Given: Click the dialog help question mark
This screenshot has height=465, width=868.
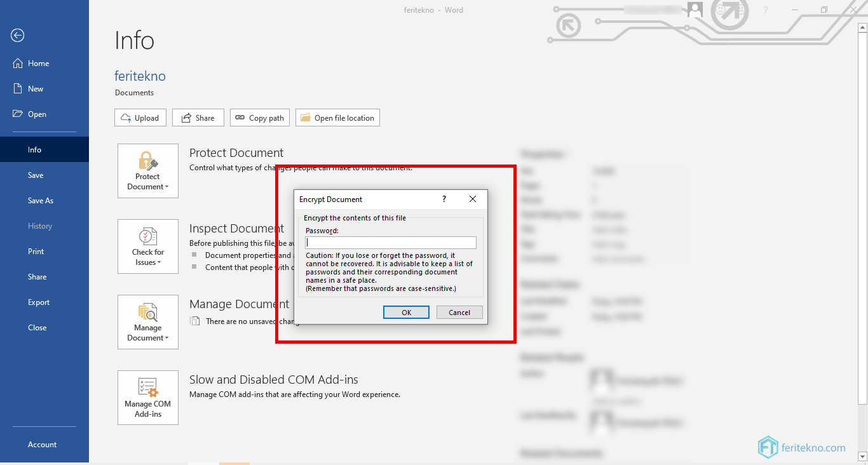Looking at the screenshot, I should tap(444, 199).
